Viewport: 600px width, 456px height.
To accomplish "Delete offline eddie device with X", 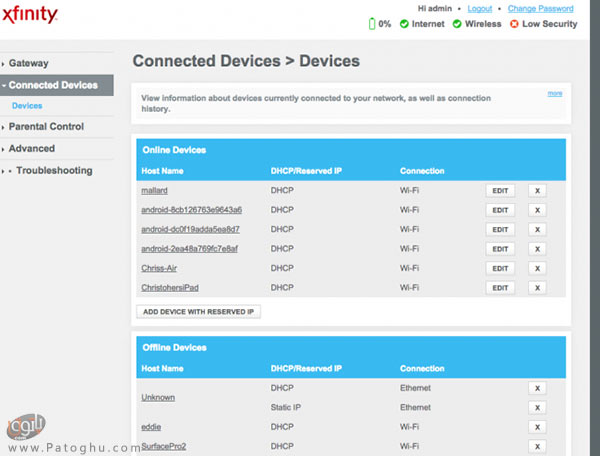I will (x=537, y=427).
